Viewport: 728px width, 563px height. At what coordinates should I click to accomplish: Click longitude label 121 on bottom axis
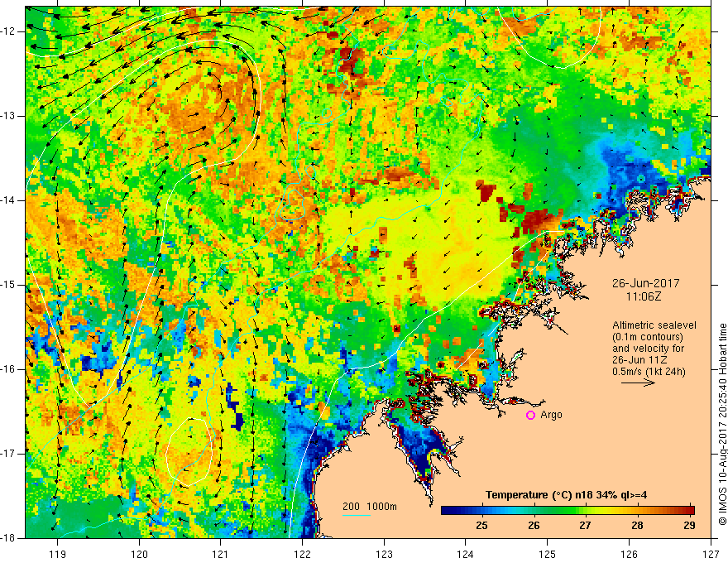click(221, 554)
